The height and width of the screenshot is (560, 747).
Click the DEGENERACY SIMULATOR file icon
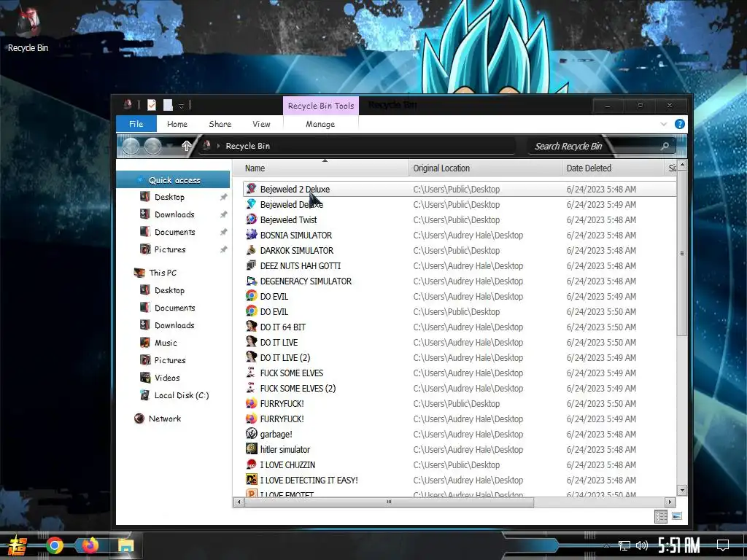tap(252, 281)
